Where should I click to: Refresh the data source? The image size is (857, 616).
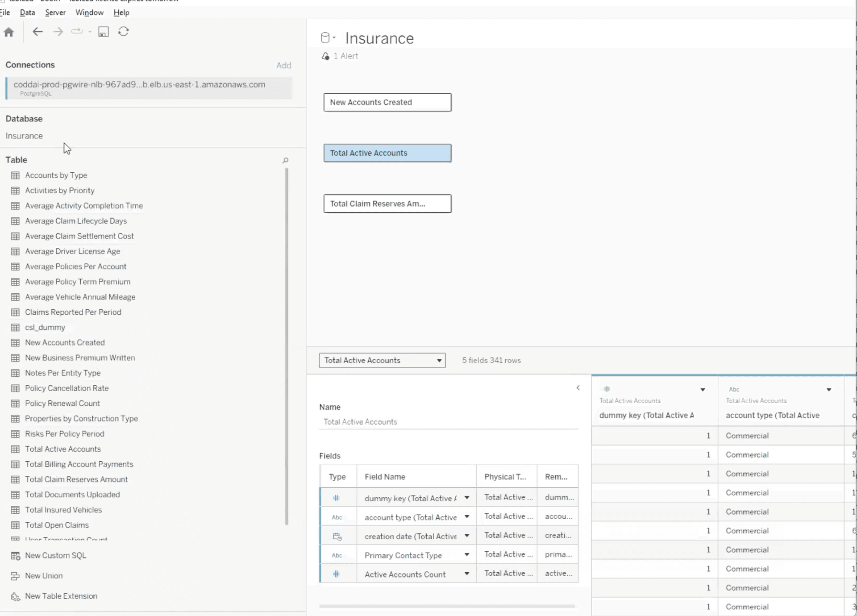pyautogui.click(x=124, y=32)
